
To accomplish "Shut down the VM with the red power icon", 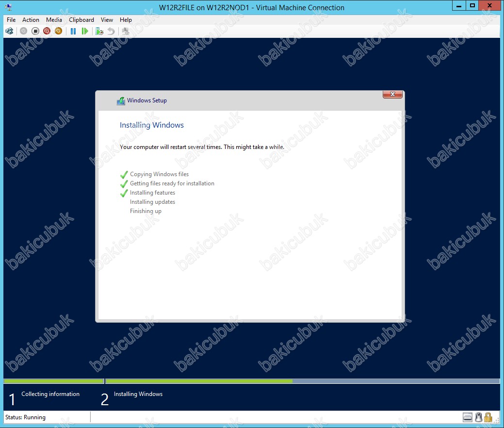I will [47, 31].
